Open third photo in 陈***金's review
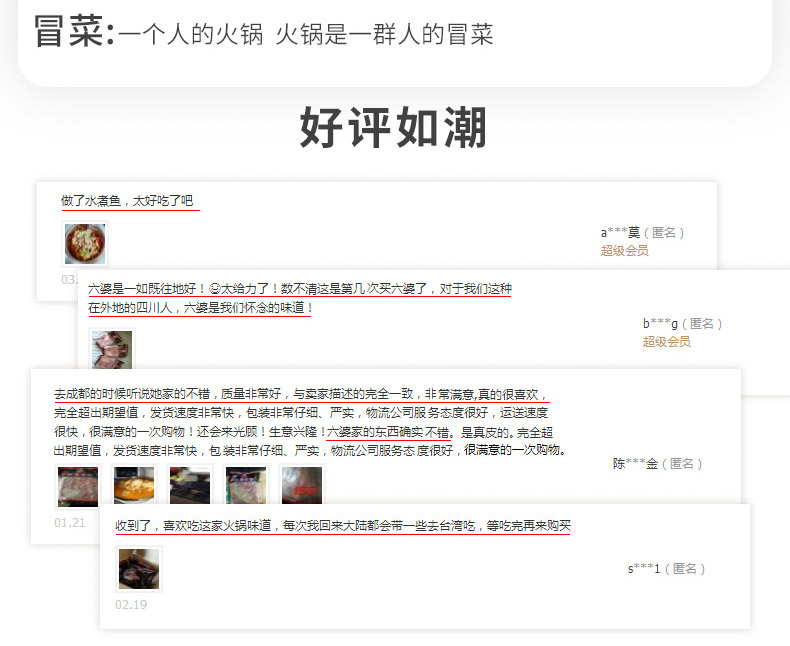This screenshot has width=790, height=646. [190, 486]
